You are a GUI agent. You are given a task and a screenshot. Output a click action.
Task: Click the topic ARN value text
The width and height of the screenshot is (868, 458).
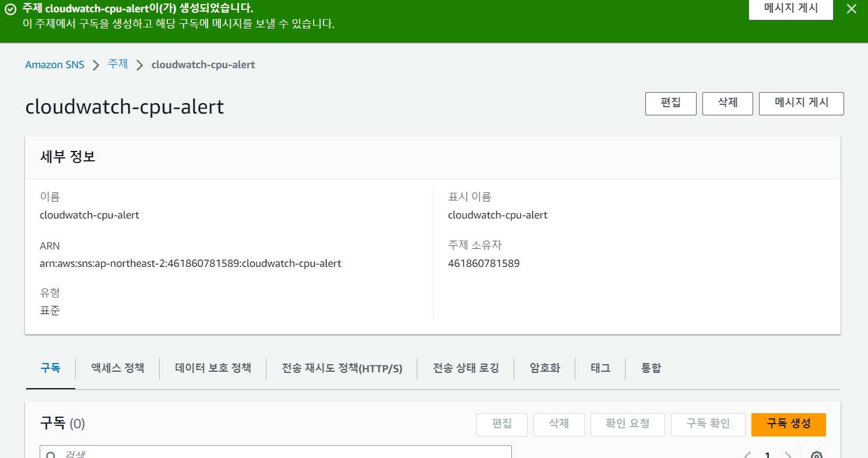coord(190,263)
